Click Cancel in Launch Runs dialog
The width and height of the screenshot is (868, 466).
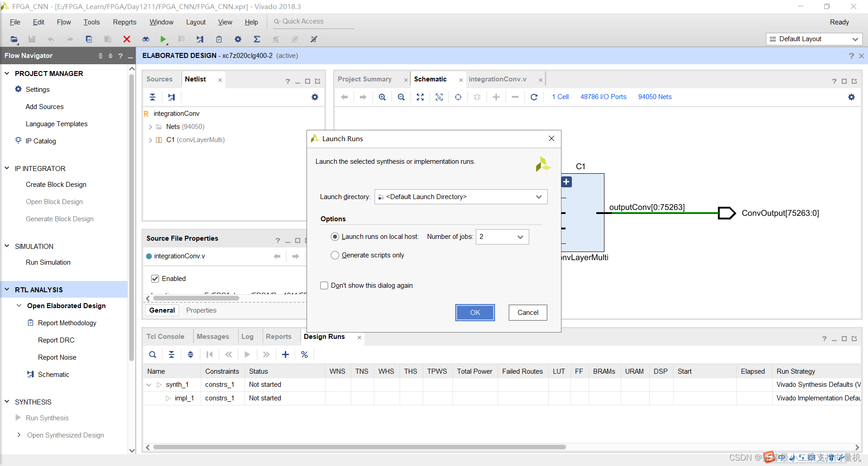[x=528, y=313]
